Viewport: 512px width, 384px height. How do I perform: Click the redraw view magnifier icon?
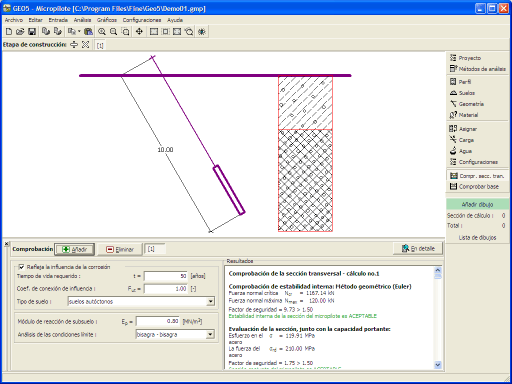(189, 32)
